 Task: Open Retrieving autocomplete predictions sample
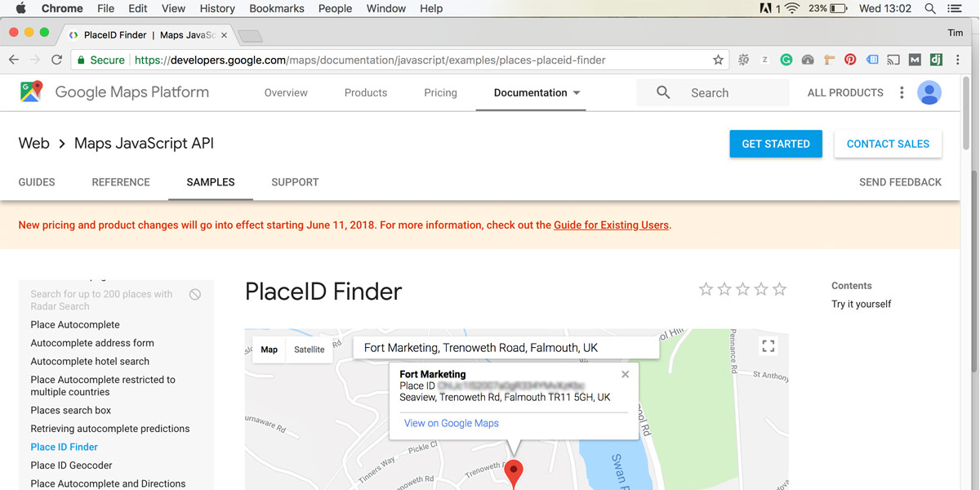[x=110, y=428]
